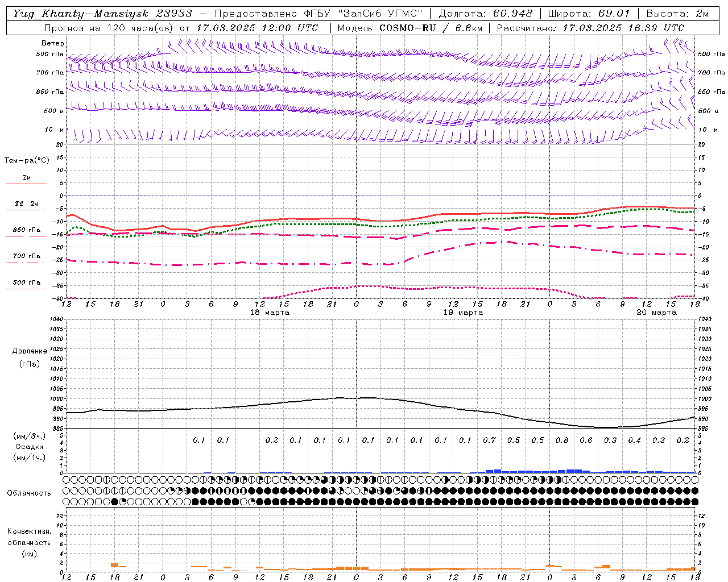Screen dimensions: 728x582
Task: Select the Осадки label
Action: pos(29,447)
